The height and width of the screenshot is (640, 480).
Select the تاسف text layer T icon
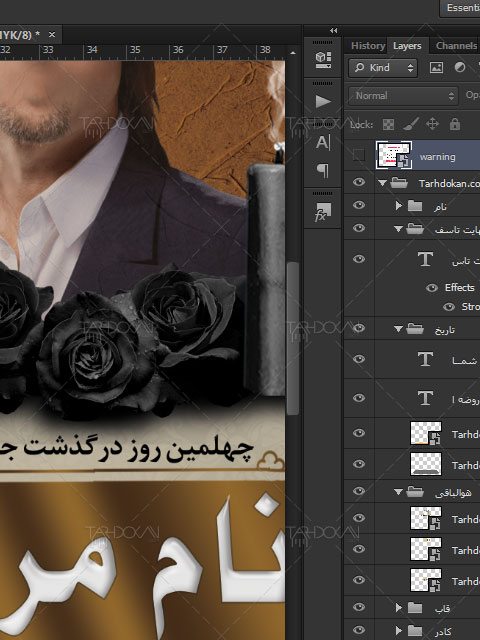point(425,259)
